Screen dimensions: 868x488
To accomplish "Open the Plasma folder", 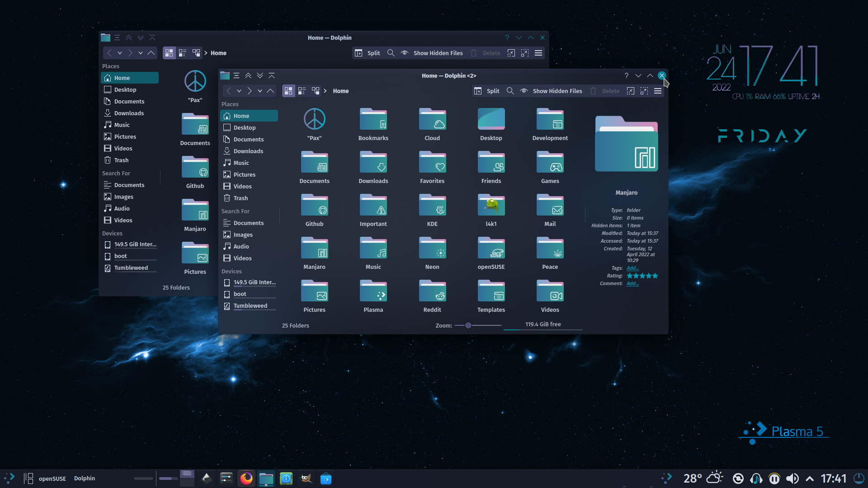I will (x=373, y=296).
